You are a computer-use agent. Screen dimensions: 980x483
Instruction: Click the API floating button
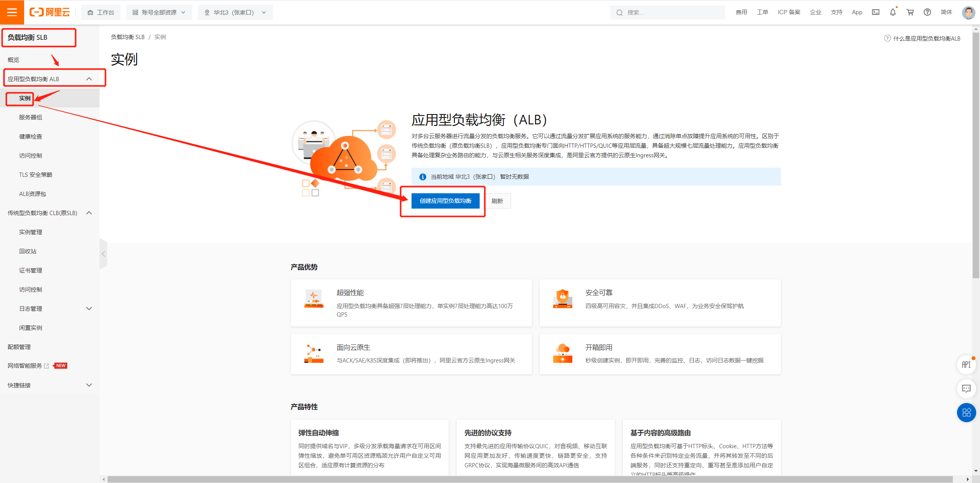point(966,365)
